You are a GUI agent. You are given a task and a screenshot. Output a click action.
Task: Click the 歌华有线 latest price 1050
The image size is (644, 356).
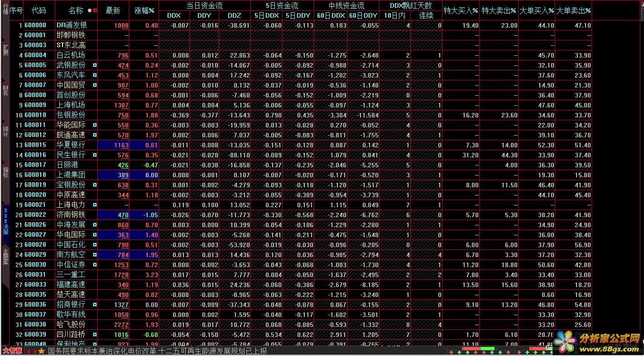coord(121,315)
